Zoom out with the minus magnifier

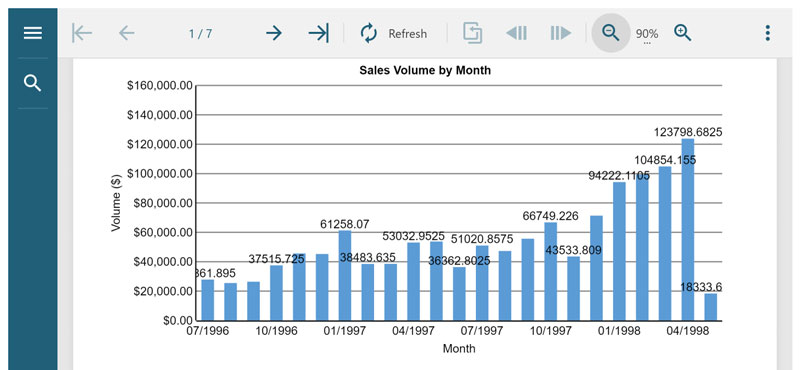coord(611,34)
